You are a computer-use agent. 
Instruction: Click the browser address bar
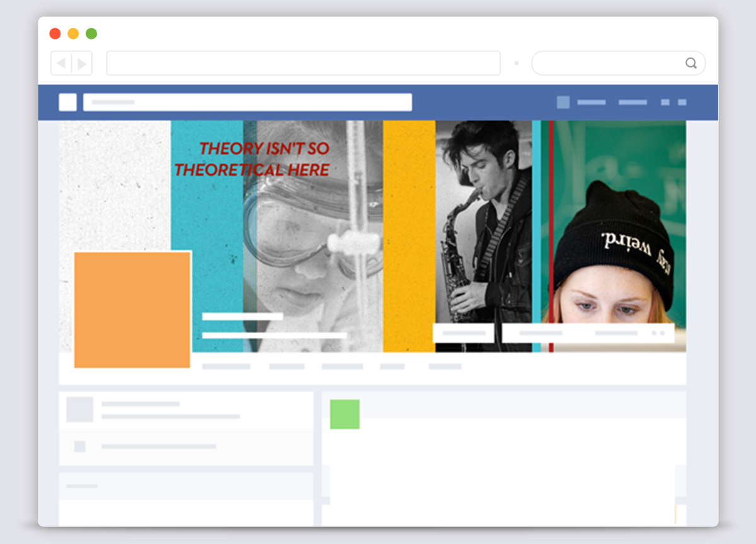pos(303,63)
